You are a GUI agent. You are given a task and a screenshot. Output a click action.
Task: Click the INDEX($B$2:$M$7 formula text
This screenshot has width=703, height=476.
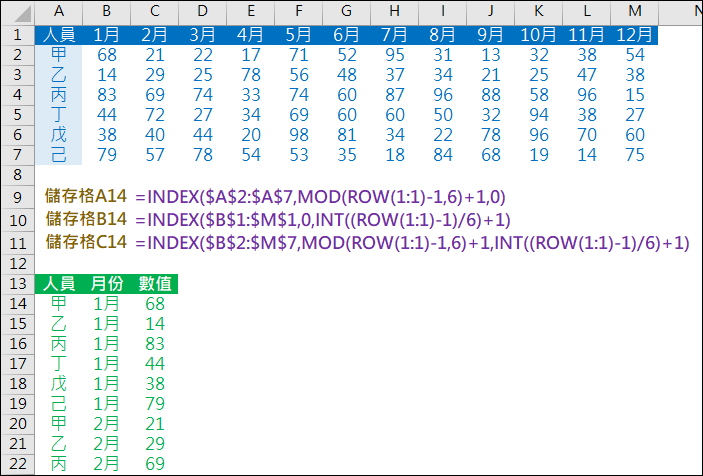pyautogui.click(x=412, y=243)
